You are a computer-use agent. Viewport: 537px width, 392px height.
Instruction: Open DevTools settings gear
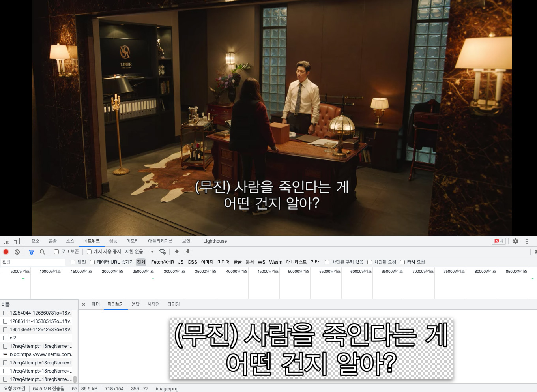pos(515,241)
